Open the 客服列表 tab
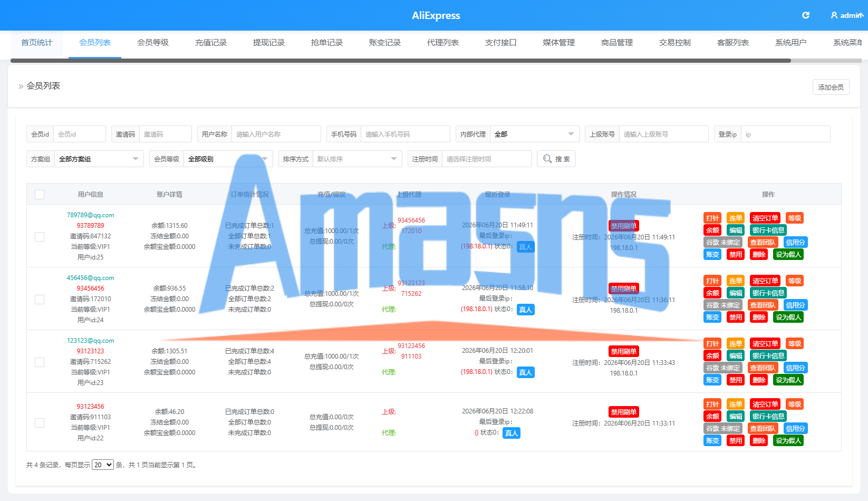The width and height of the screenshot is (868, 501). (733, 43)
